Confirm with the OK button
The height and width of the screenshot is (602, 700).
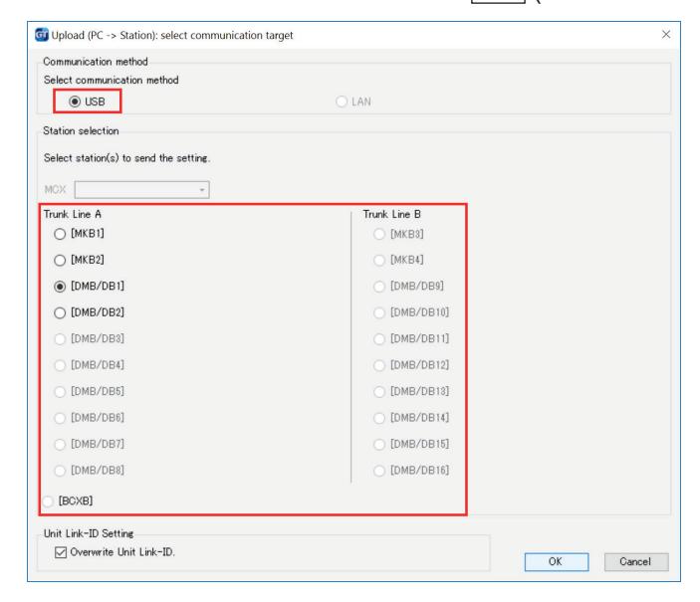pos(557,562)
